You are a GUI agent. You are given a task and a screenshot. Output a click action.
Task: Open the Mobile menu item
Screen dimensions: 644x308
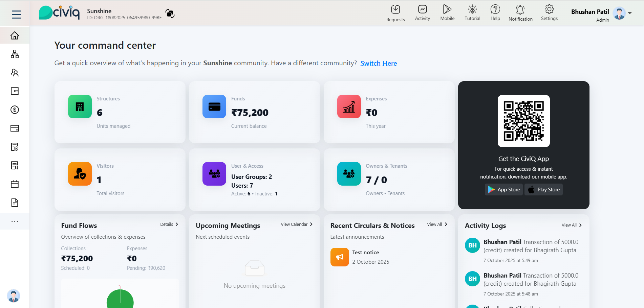coord(447,13)
